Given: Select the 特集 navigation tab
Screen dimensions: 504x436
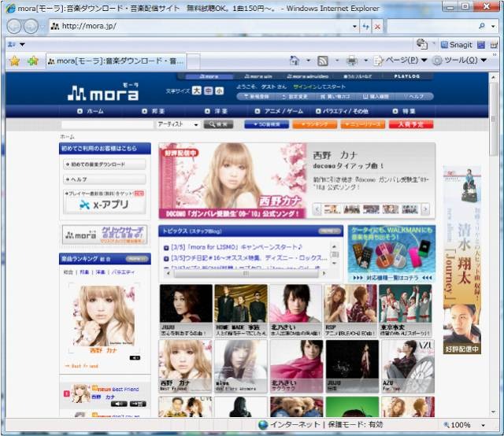Looking at the screenshot, I should point(404,111).
